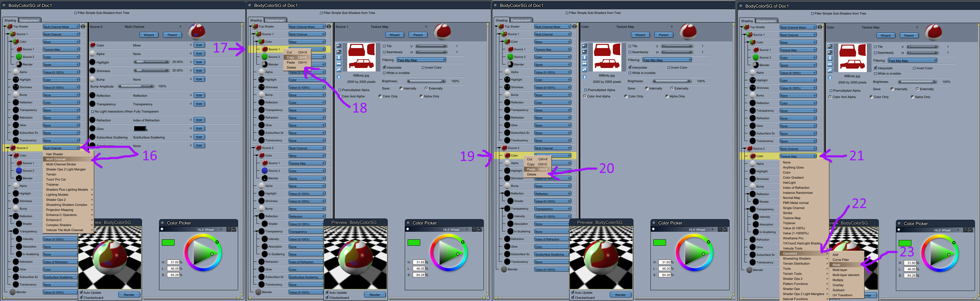Open the Texture Map header chevron in third window

672,27
